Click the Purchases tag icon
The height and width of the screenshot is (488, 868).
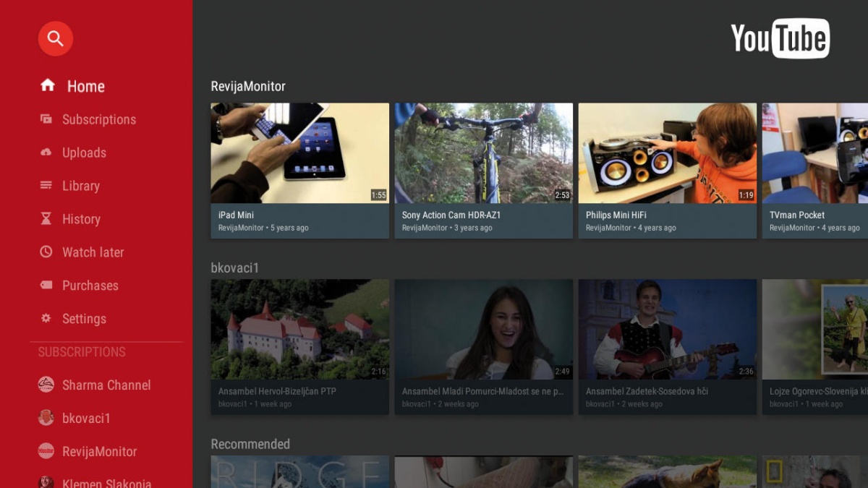point(46,285)
